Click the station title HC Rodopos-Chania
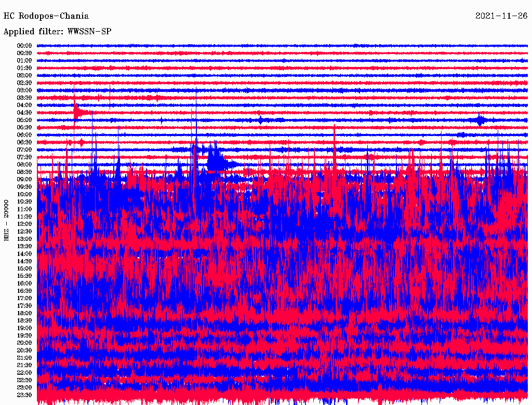532x405 pixels. pyautogui.click(x=46, y=16)
